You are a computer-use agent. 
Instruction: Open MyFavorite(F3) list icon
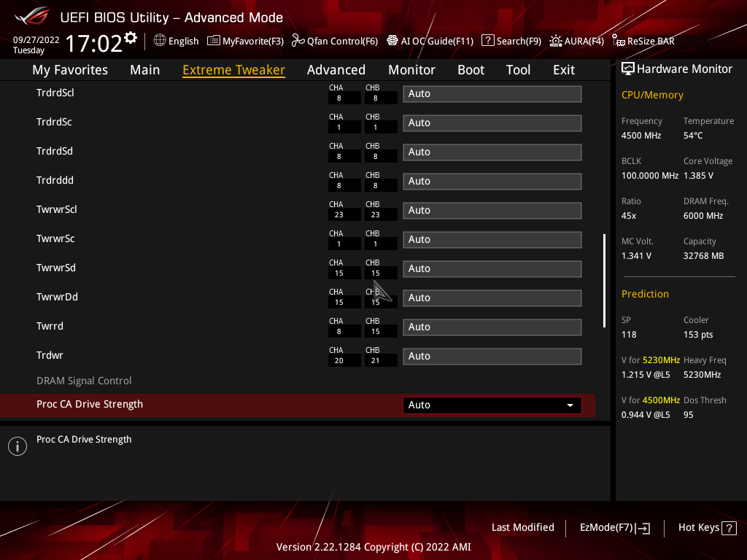point(214,41)
